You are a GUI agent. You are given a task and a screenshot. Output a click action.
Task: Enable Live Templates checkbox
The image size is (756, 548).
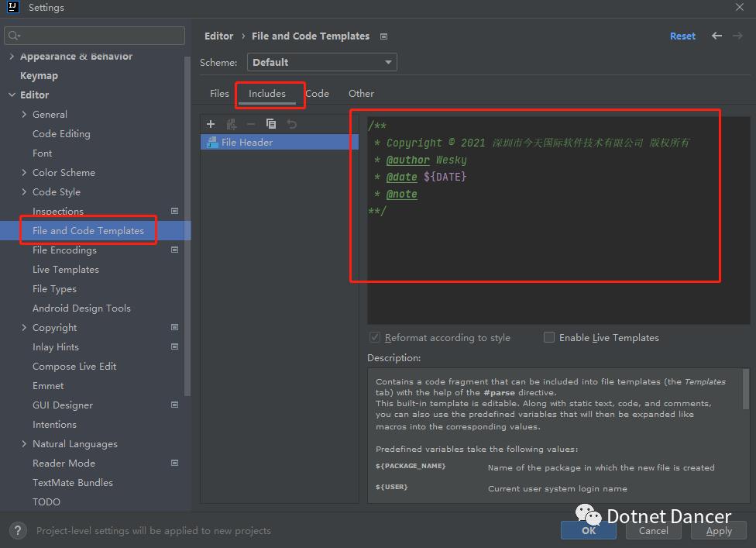(548, 337)
